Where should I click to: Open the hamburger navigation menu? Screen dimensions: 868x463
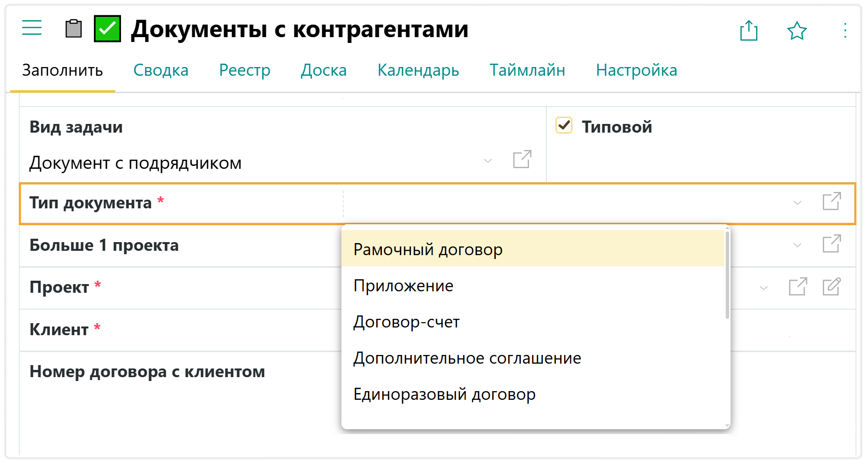tap(32, 28)
